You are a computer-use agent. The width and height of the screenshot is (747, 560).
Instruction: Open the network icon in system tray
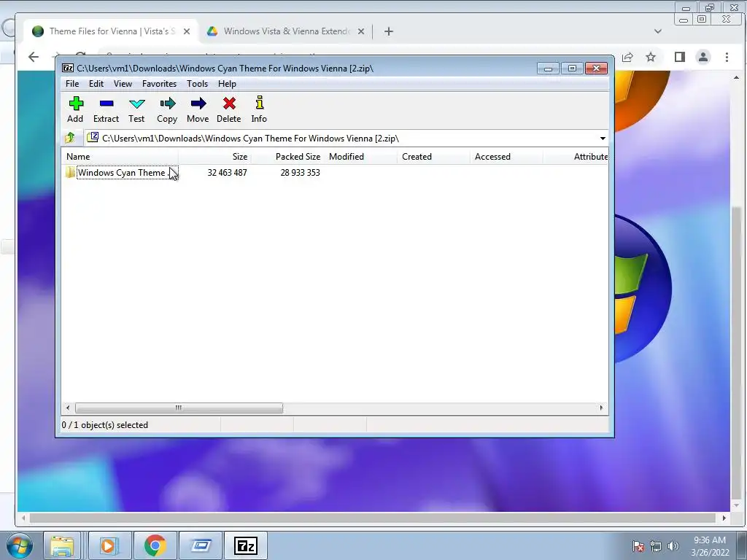pyautogui.click(x=656, y=545)
